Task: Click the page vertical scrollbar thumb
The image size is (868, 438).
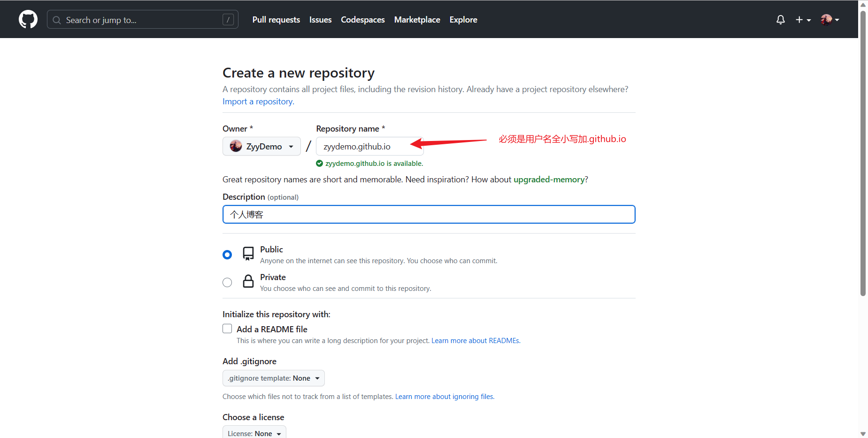Action: (863, 153)
